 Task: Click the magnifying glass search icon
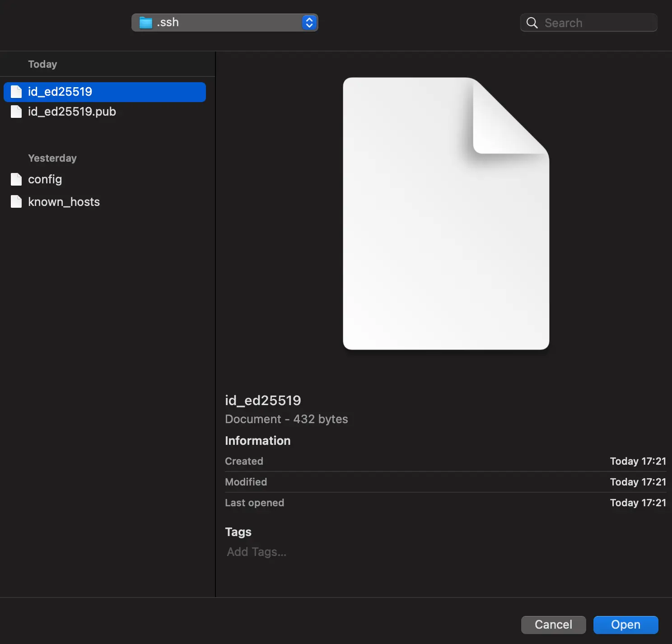532,22
